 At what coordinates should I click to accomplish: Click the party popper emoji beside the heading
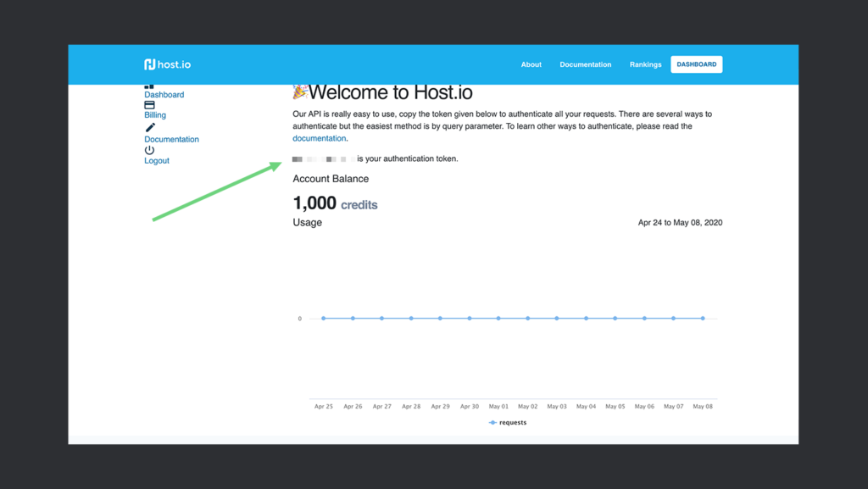coord(298,92)
